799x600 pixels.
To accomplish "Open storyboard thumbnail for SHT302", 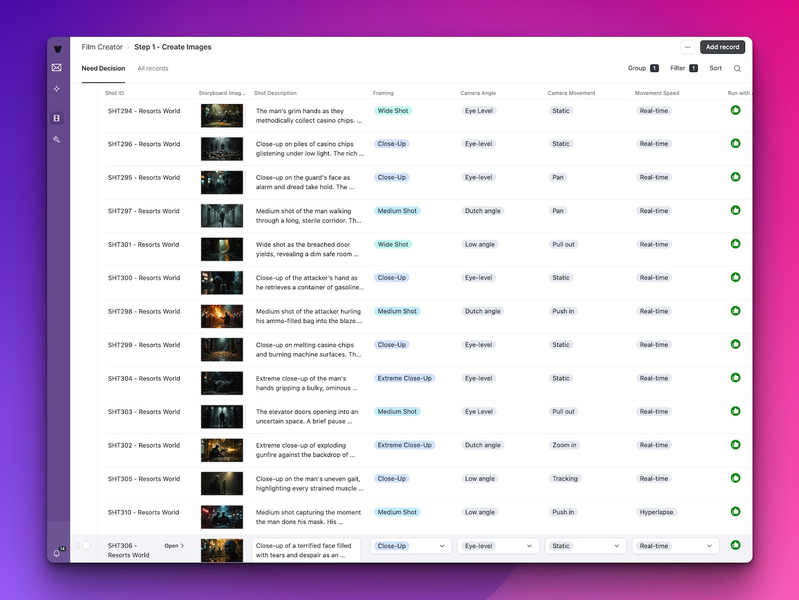I will pos(222,450).
